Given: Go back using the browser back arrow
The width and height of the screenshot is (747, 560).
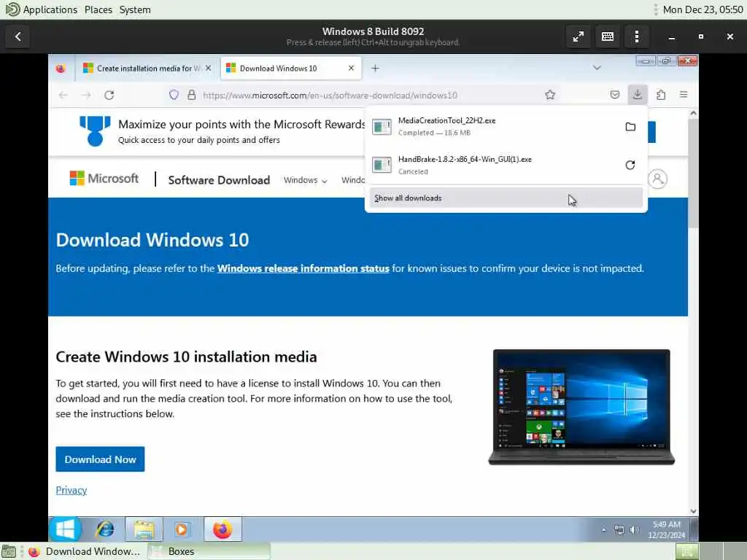Looking at the screenshot, I should point(63,96).
